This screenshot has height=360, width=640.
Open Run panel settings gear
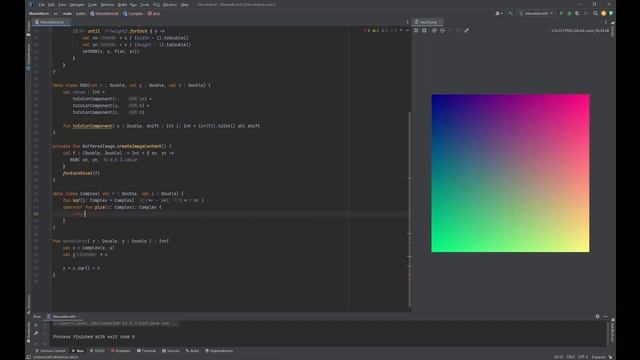(x=598, y=317)
